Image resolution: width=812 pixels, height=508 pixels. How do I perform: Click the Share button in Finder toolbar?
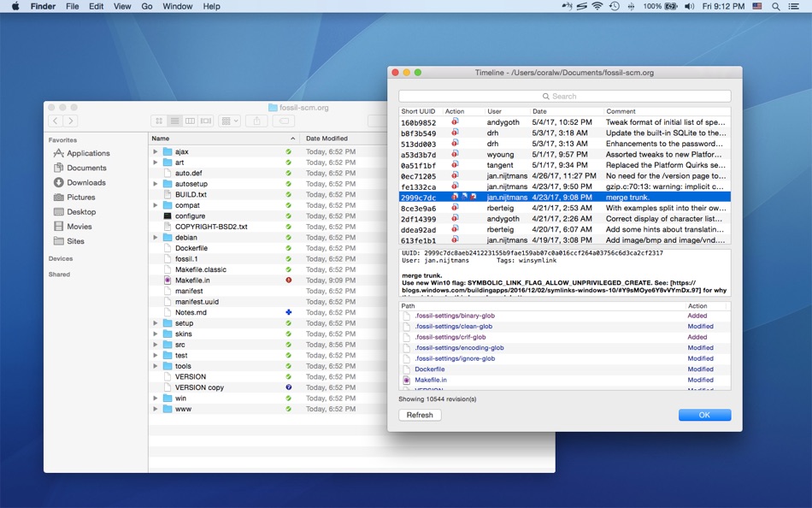pos(257,121)
